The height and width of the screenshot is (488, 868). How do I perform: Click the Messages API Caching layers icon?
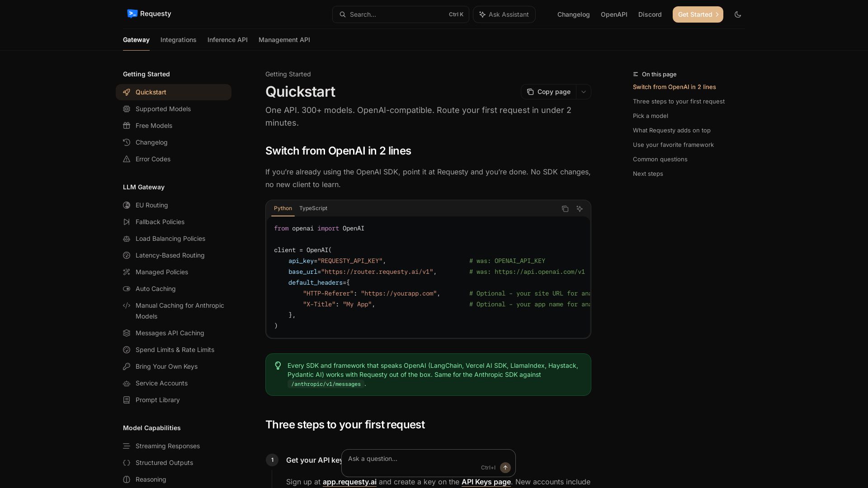[127, 333]
